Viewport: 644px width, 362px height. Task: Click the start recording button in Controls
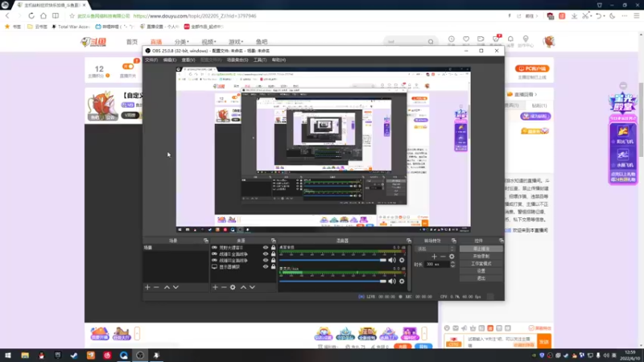[481, 256]
